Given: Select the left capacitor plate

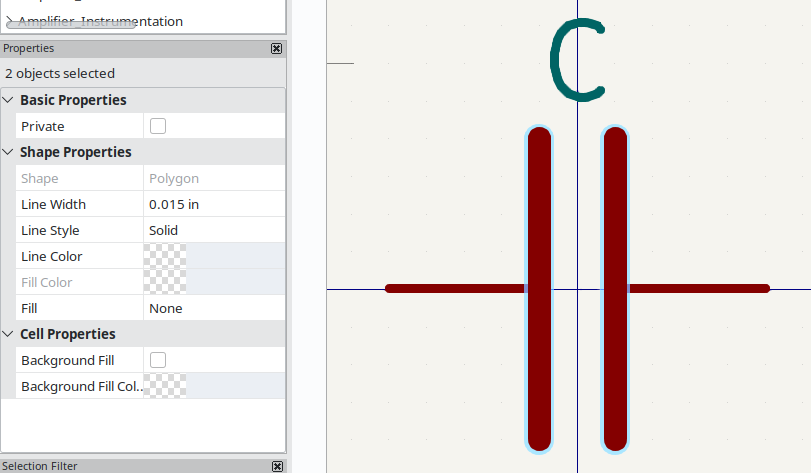Looking at the screenshot, I should coord(539,289).
